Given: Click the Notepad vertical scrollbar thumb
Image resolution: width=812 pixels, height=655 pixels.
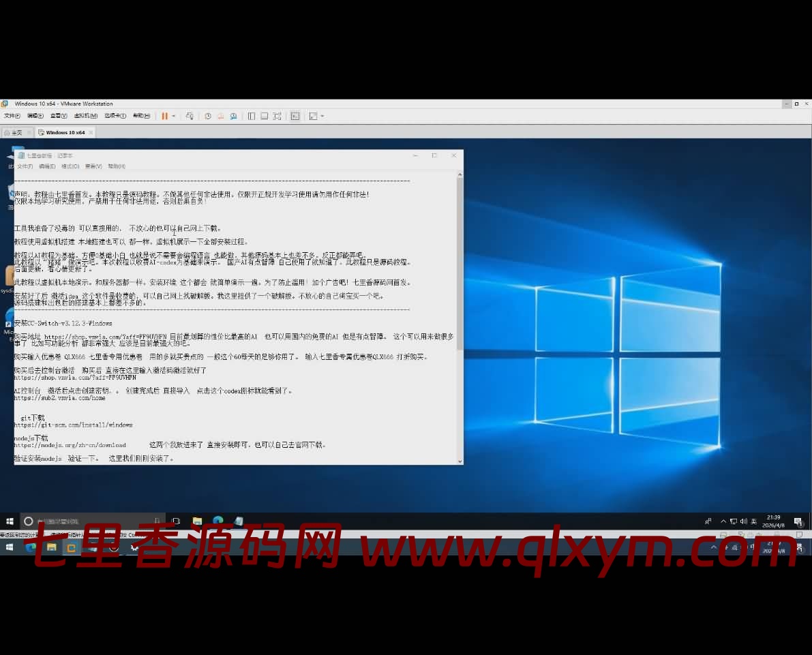Looking at the screenshot, I should (x=460, y=265).
